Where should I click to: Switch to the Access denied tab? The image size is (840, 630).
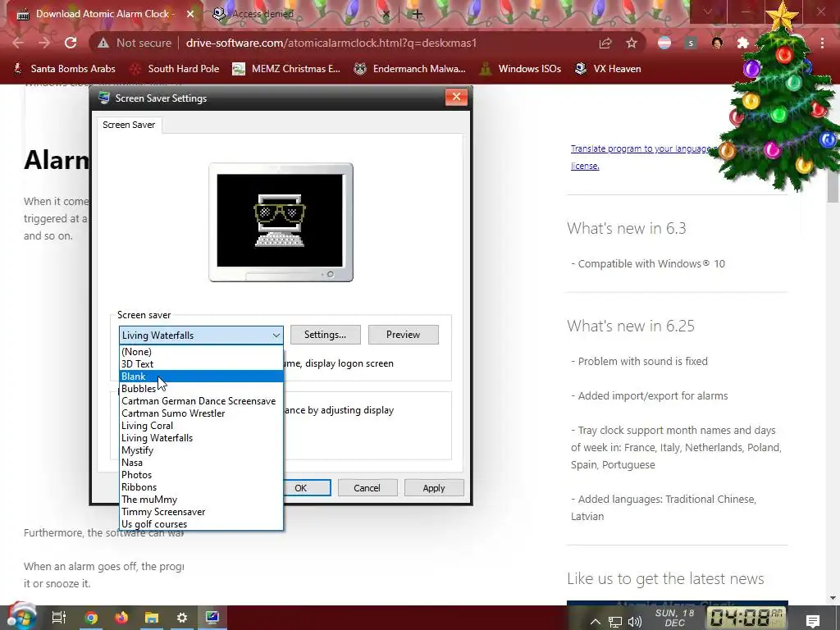(300, 14)
